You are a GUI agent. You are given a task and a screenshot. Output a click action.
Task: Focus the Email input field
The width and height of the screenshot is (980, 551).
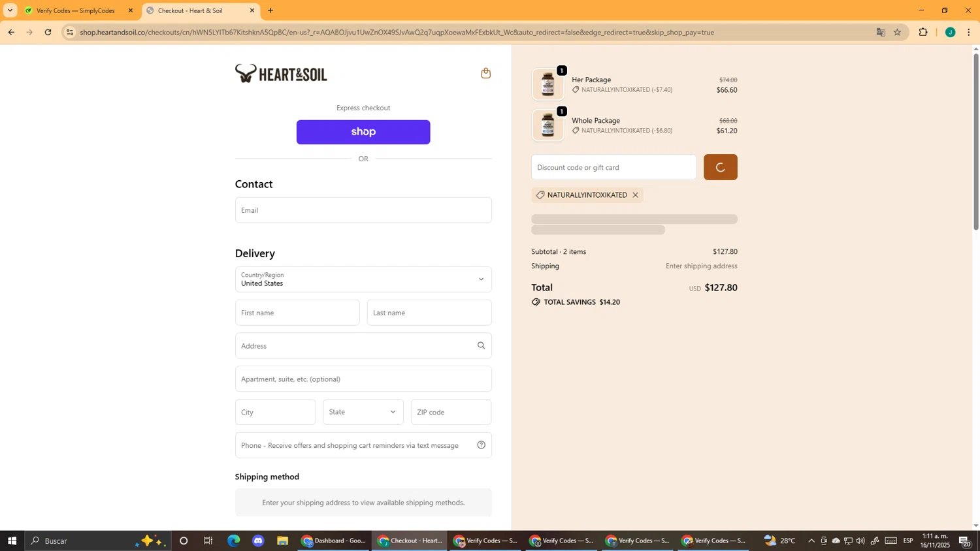363,210
